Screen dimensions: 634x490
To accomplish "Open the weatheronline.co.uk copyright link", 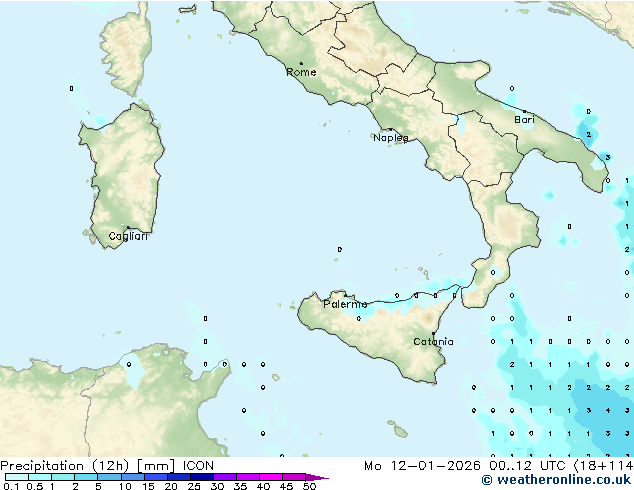I will coord(556,480).
